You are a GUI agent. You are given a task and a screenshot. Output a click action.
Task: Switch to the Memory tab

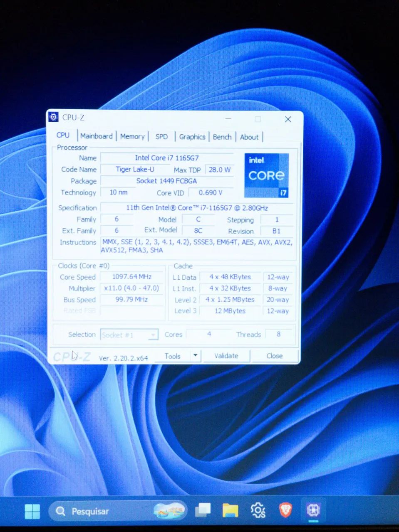click(x=132, y=136)
